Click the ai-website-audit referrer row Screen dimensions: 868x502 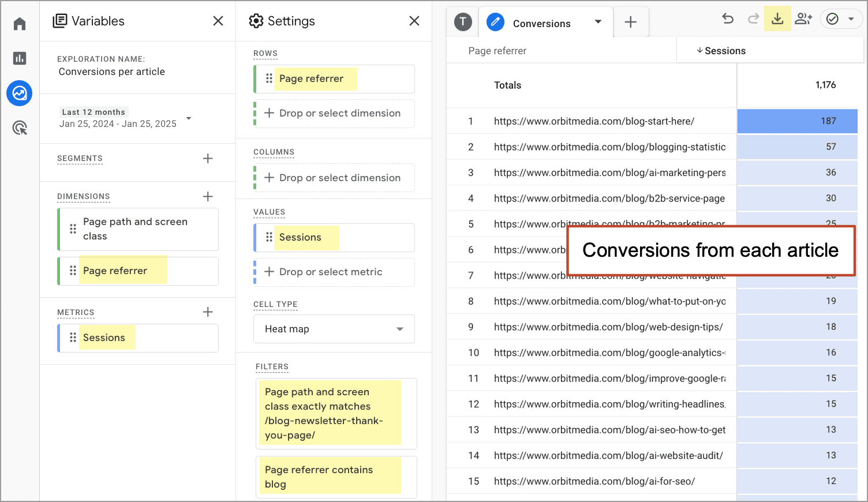[x=608, y=455]
